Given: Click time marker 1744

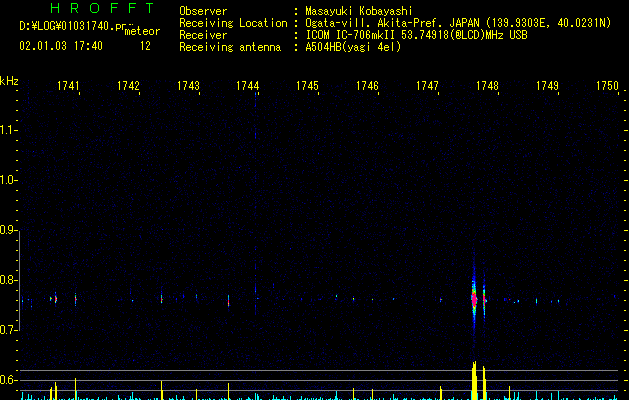Looking at the screenshot, I should pyautogui.click(x=248, y=86).
